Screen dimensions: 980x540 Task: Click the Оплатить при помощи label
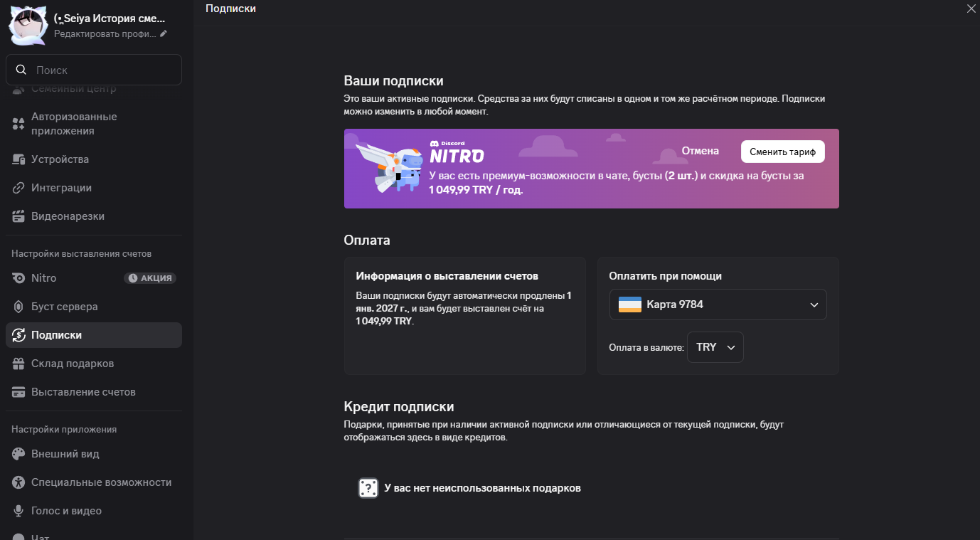(x=666, y=276)
